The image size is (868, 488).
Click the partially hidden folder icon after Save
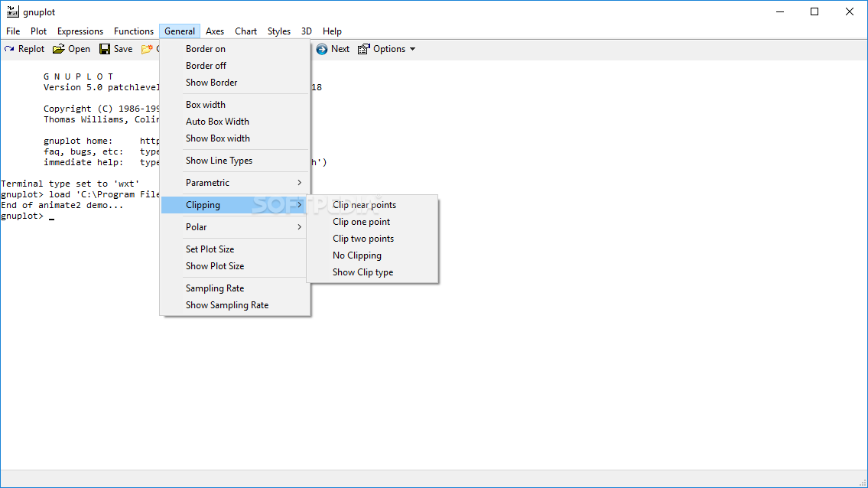147,49
